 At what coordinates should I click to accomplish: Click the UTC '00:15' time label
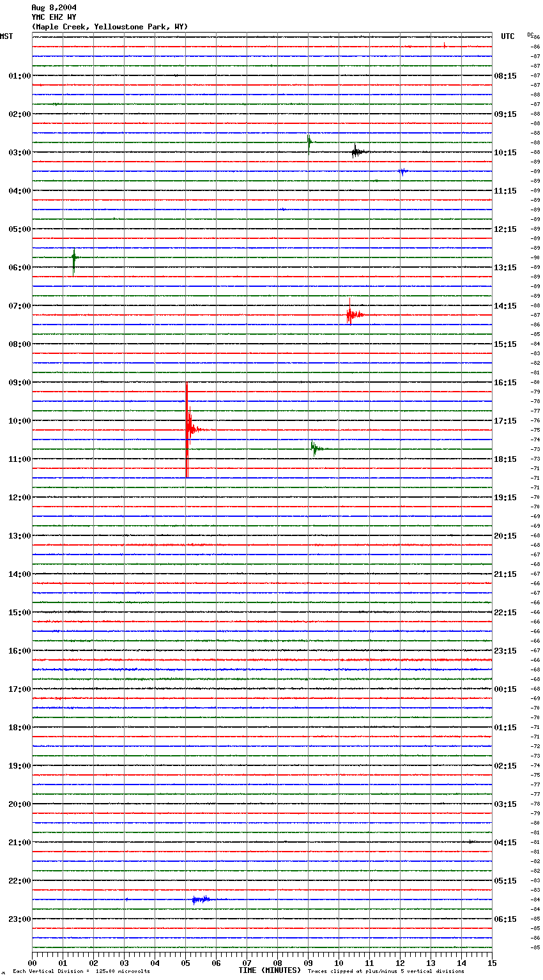click(x=505, y=689)
